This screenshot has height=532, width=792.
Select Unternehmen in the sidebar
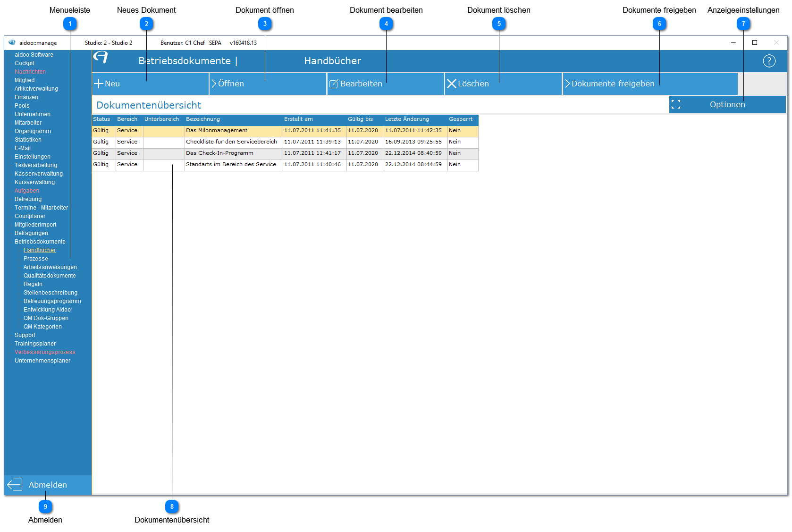[33, 114]
